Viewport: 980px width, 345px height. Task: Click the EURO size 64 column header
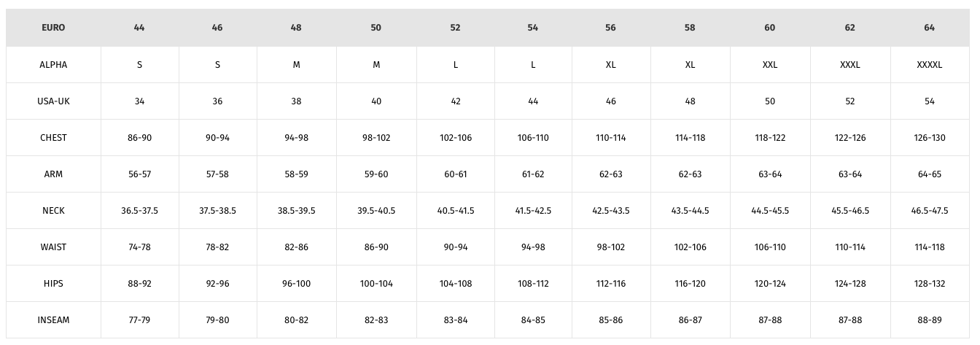929,28
